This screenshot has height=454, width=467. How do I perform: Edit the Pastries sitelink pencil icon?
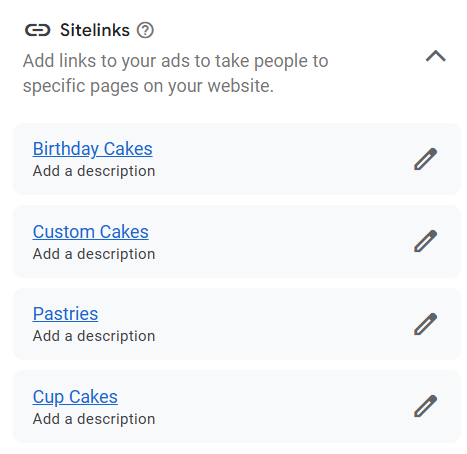coord(425,324)
